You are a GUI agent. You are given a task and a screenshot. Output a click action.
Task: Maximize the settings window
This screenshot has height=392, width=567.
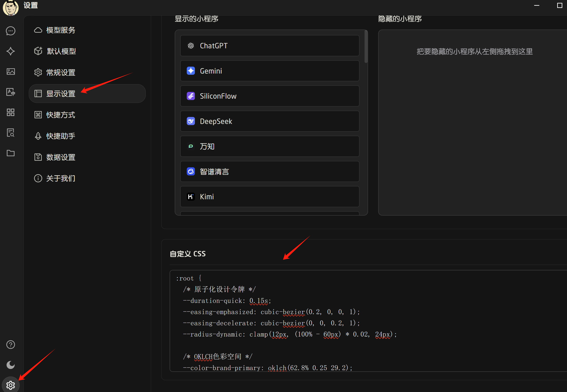click(560, 6)
